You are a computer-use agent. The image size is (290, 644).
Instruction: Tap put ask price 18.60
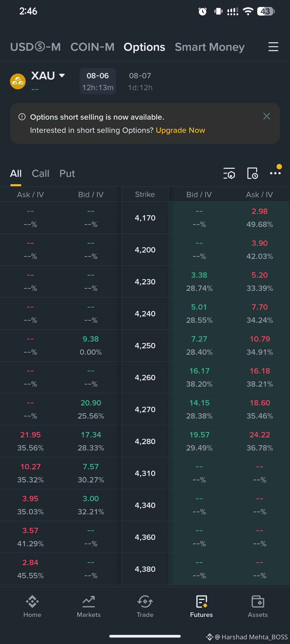tap(260, 403)
